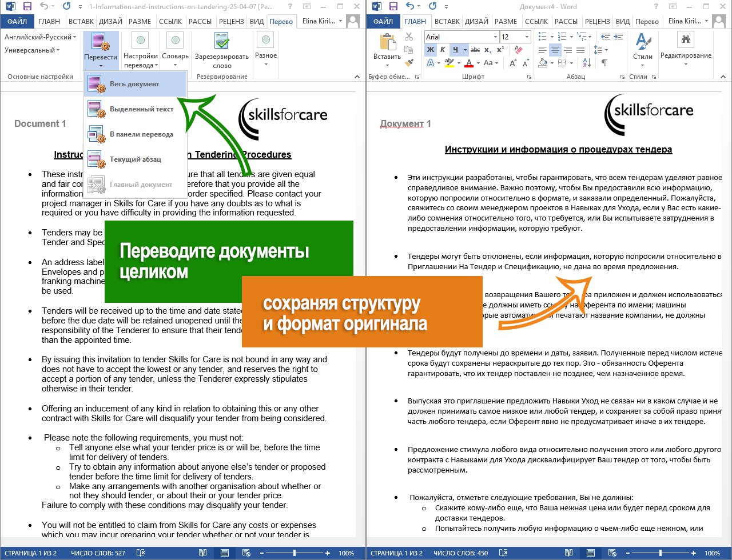Choose 'Текущий абзац' translate option
Image resolution: width=732 pixels, height=560 pixels.
coord(135,159)
